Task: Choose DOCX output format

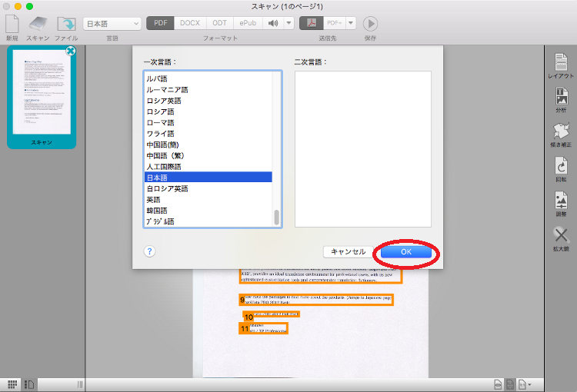Action: click(x=189, y=23)
